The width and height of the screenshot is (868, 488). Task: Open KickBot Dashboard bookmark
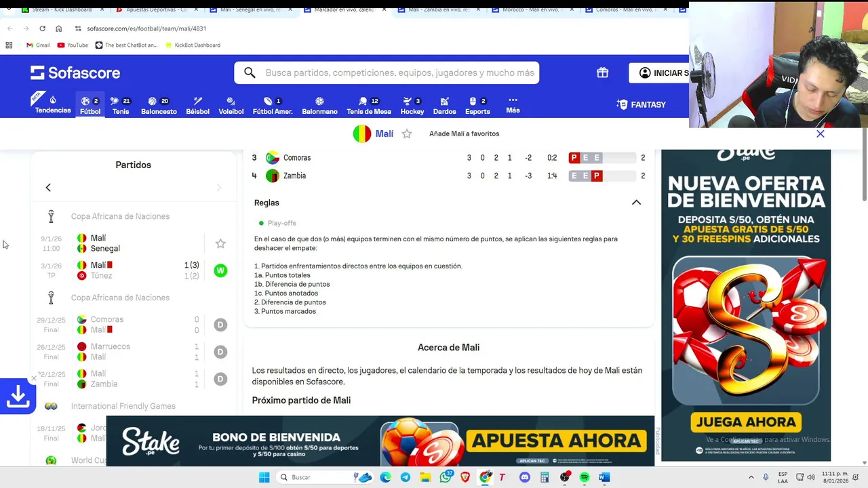[193, 45]
